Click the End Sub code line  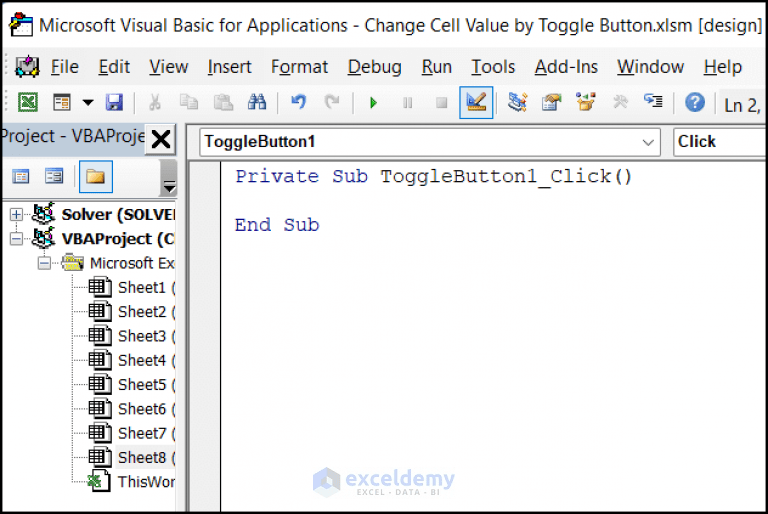(x=277, y=225)
